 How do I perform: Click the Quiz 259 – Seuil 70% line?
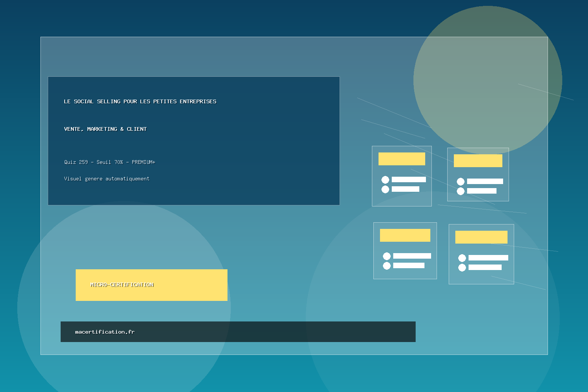[110, 162]
